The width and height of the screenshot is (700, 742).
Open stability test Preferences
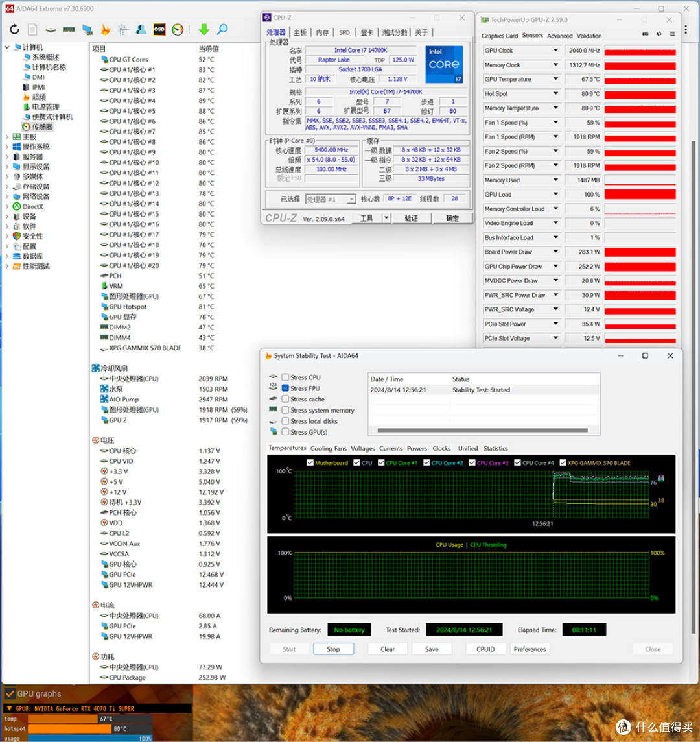530,649
